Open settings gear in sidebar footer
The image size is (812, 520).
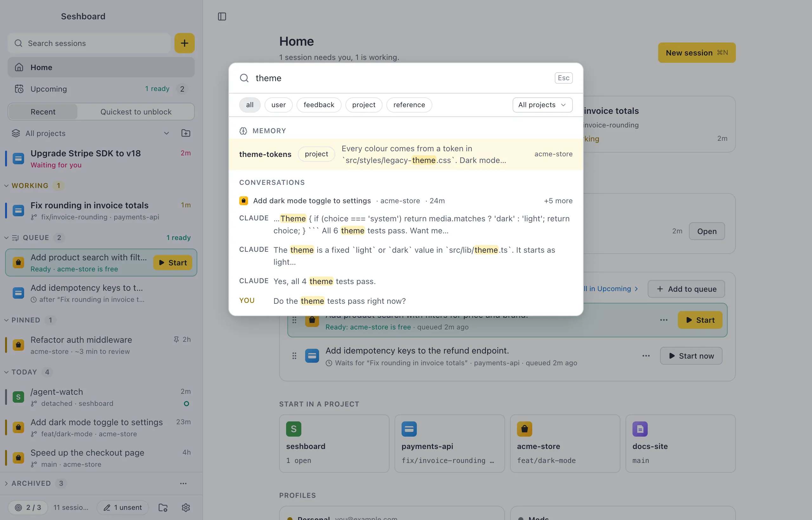click(186, 507)
